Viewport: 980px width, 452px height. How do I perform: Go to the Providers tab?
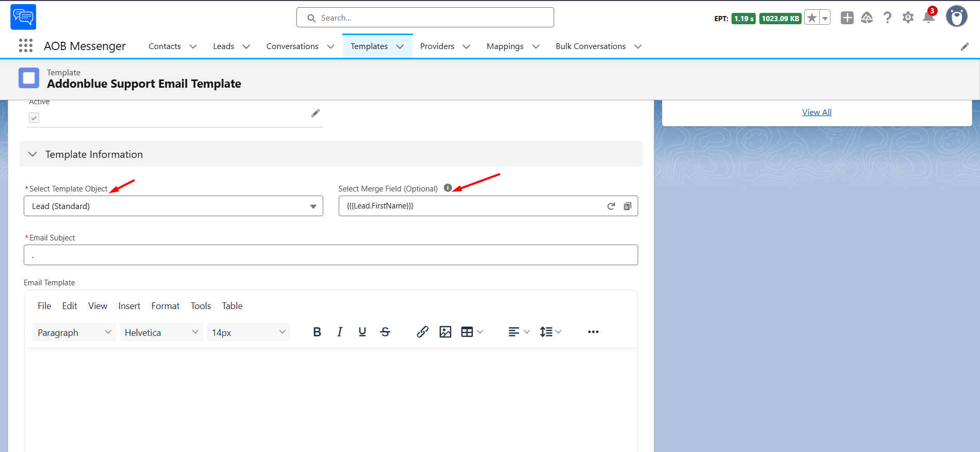click(x=437, y=46)
